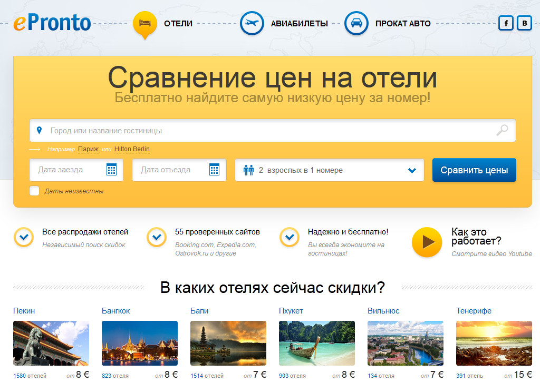Switch to the 'Прокат авто' tab

pos(403,24)
